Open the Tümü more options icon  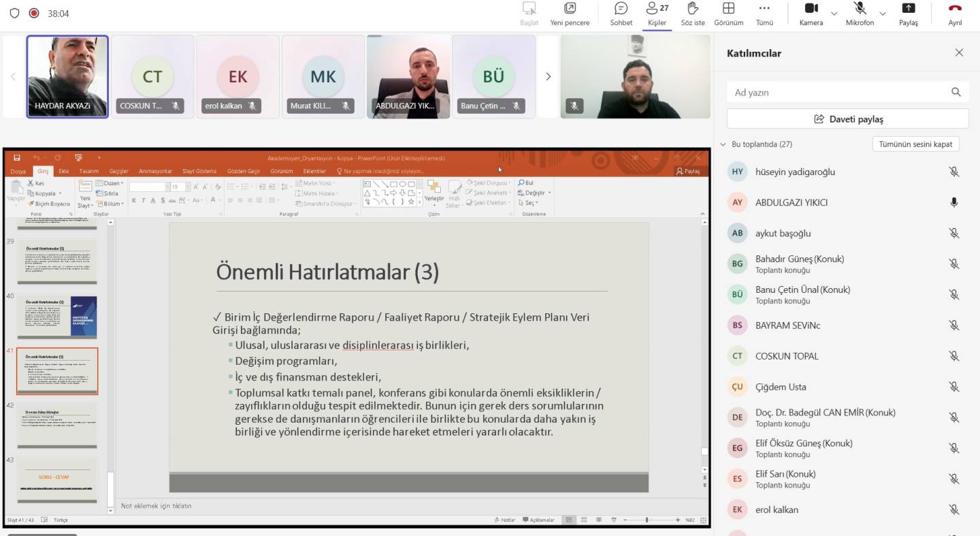pyautogui.click(x=764, y=9)
